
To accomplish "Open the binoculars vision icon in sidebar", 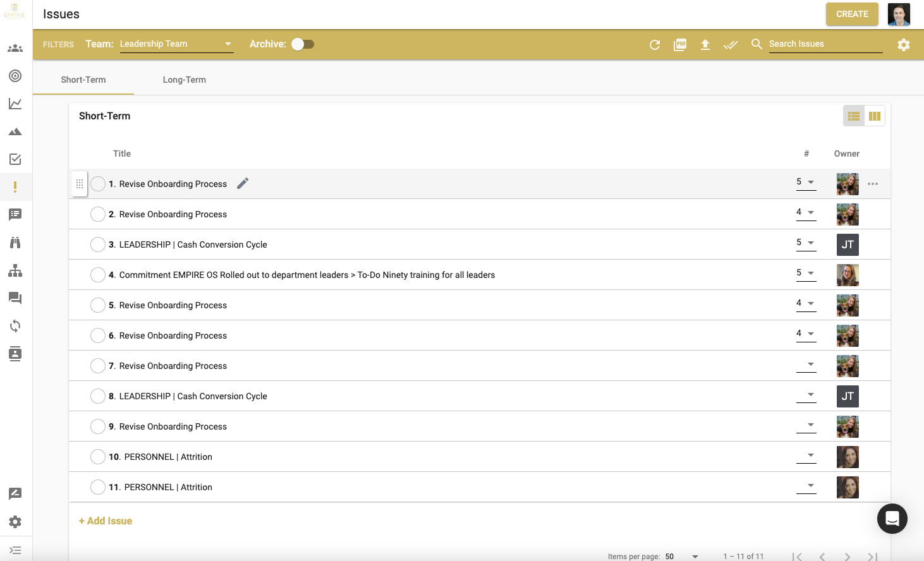I will pos(15,243).
